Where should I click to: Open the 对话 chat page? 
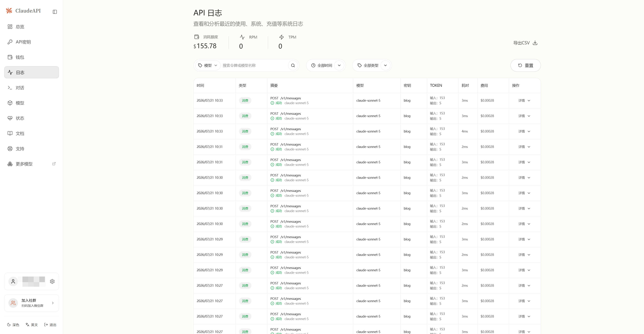click(x=32, y=88)
